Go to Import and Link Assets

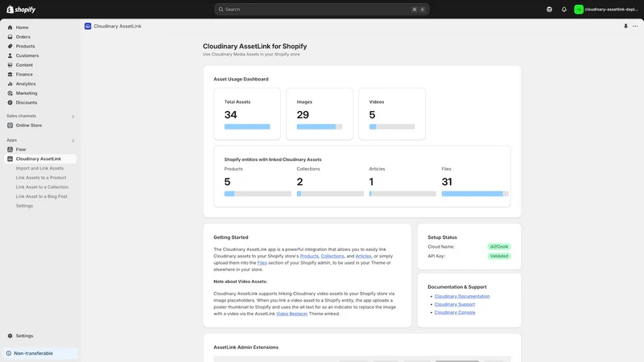tap(39, 168)
